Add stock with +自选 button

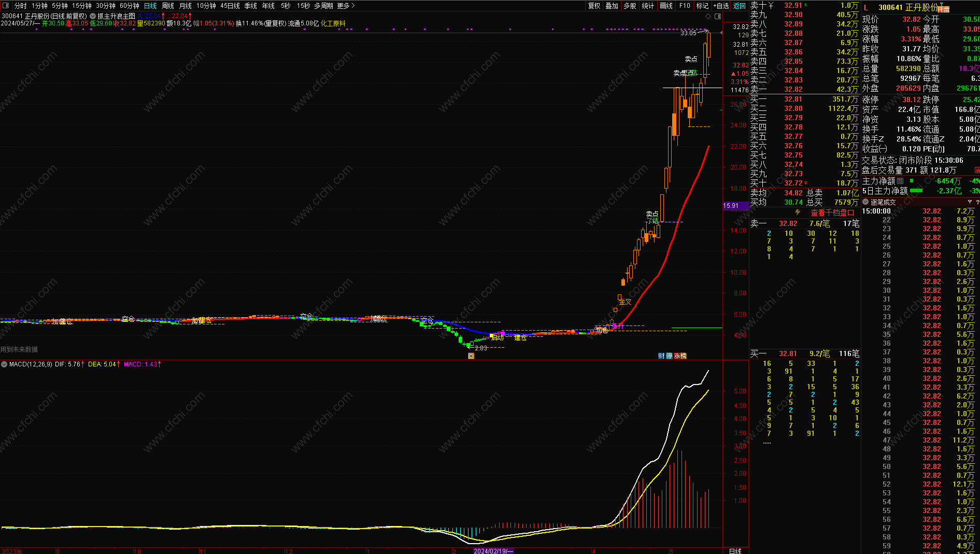click(x=721, y=6)
